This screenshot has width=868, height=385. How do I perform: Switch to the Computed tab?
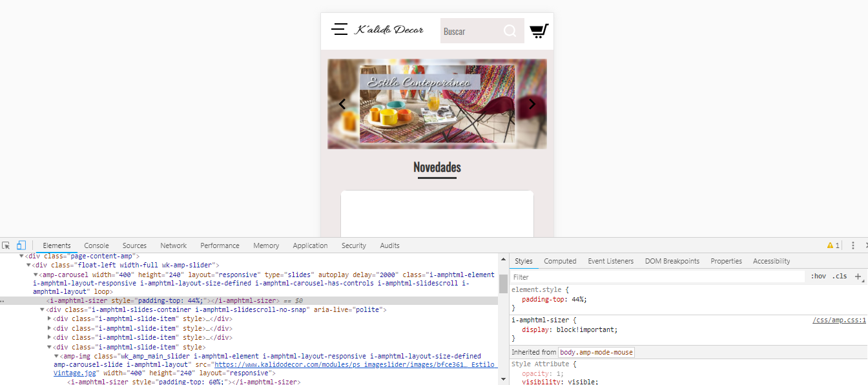(560, 261)
